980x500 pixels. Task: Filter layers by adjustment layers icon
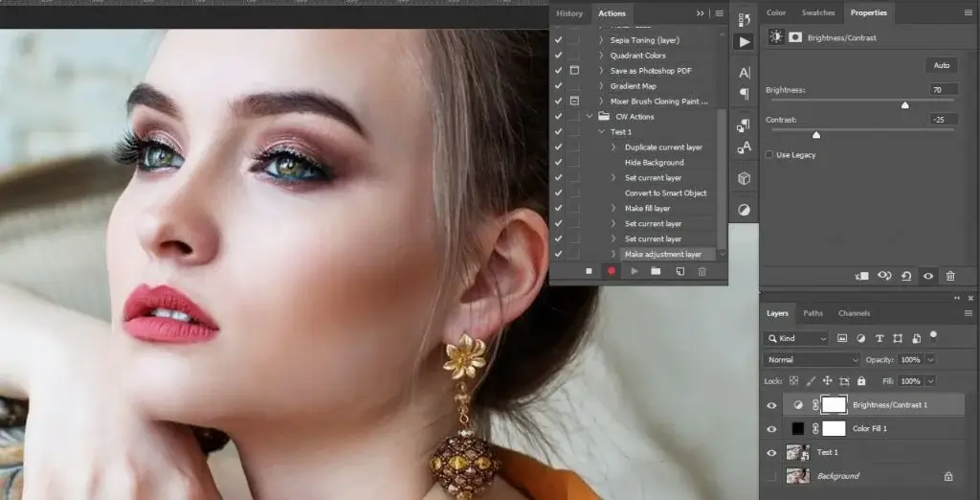(860, 338)
